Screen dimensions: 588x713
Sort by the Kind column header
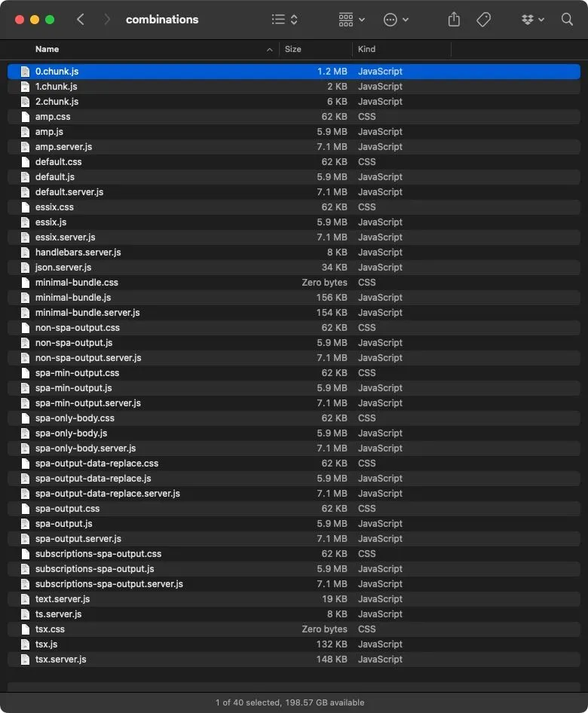(366, 49)
